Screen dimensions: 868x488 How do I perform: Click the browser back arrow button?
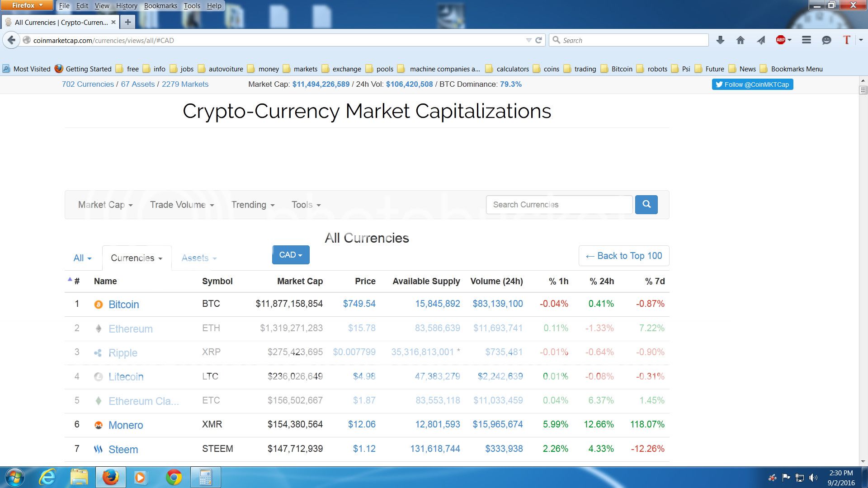click(11, 40)
